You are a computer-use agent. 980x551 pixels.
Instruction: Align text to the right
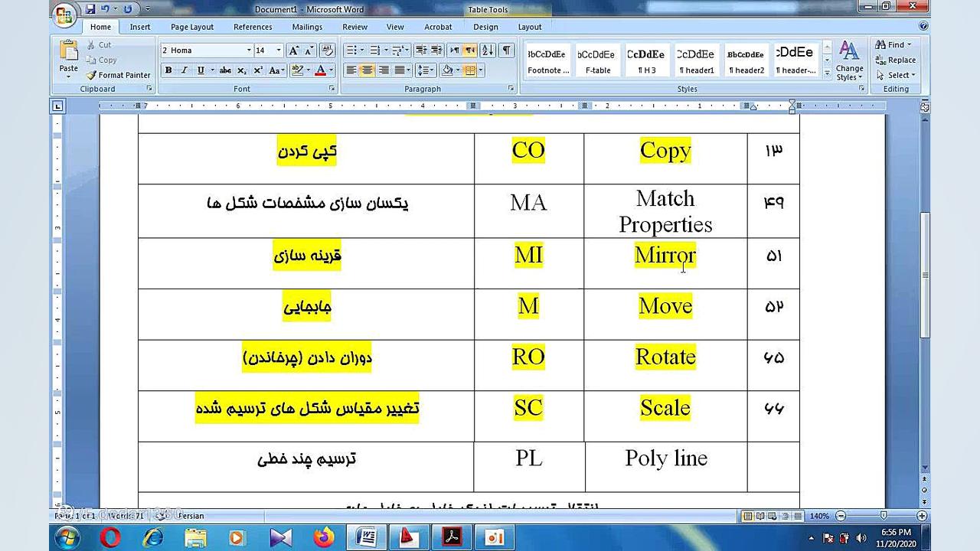(384, 70)
